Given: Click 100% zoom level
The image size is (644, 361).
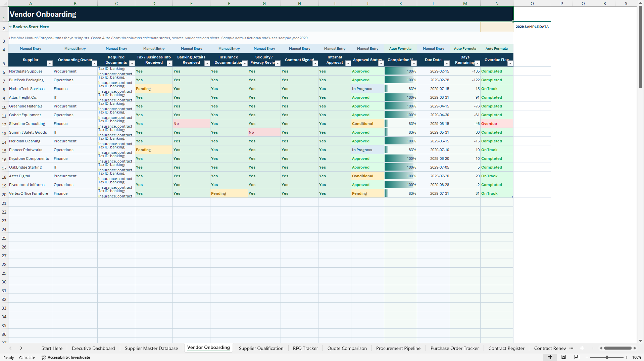Looking at the screenshot, I should pos(637,357).
